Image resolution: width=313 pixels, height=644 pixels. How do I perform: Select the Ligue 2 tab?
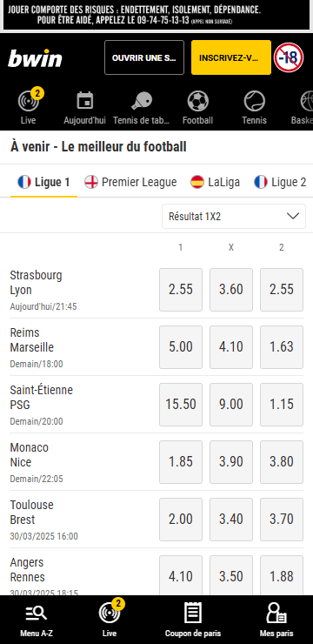coord(280,182)
